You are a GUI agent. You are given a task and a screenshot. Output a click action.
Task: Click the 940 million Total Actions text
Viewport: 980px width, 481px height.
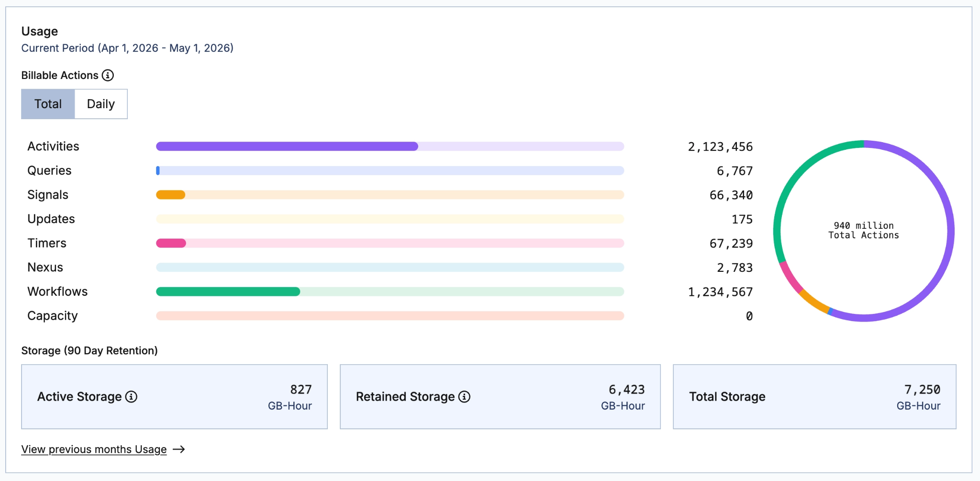pos(864,230)
